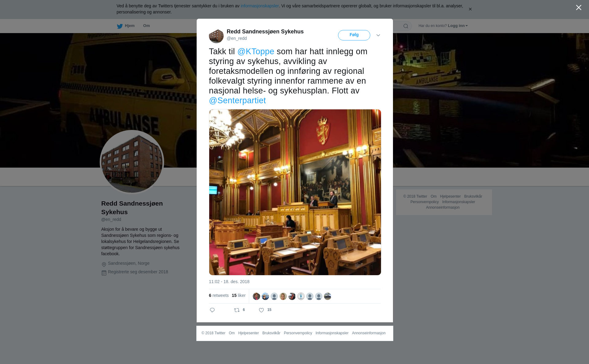This screenshot has width=589, height=364.
Task: Dismiss the cookie notice with small x
Action: click(x=470, y=9)
